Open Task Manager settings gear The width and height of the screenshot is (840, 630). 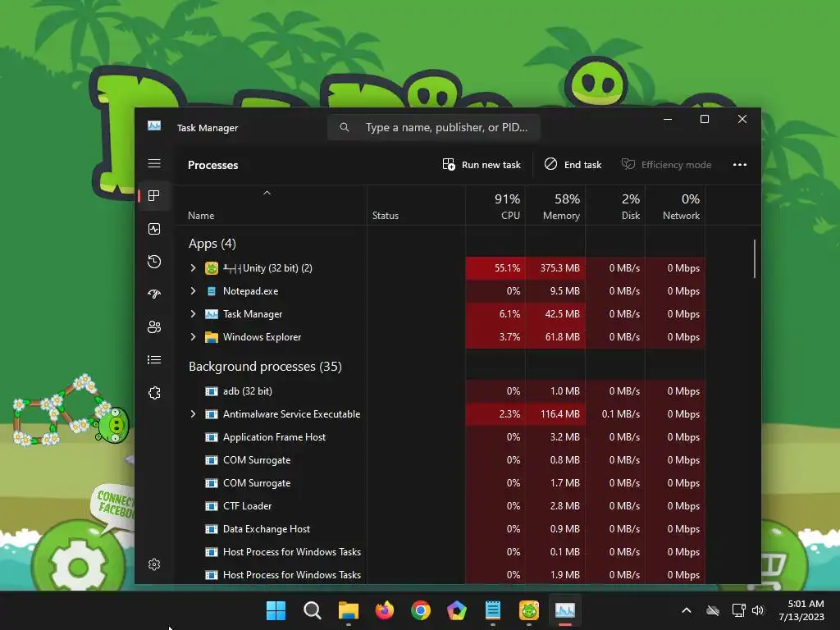pos(154,564)
